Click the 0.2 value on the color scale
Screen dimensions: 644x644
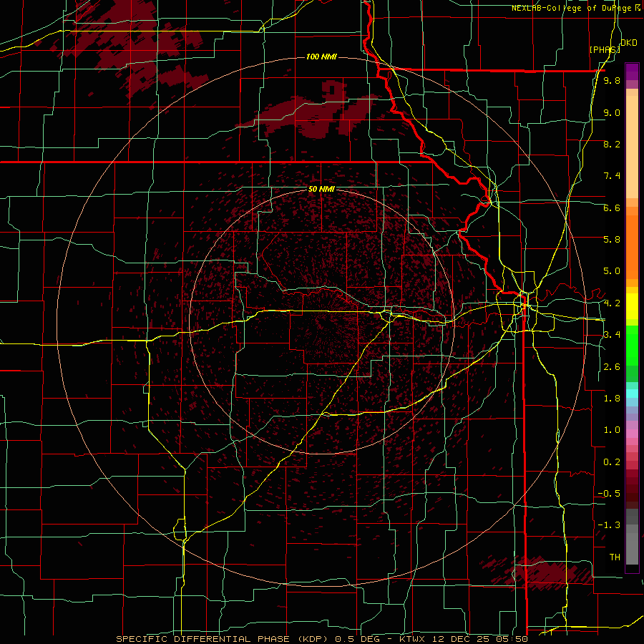point(612,462)
